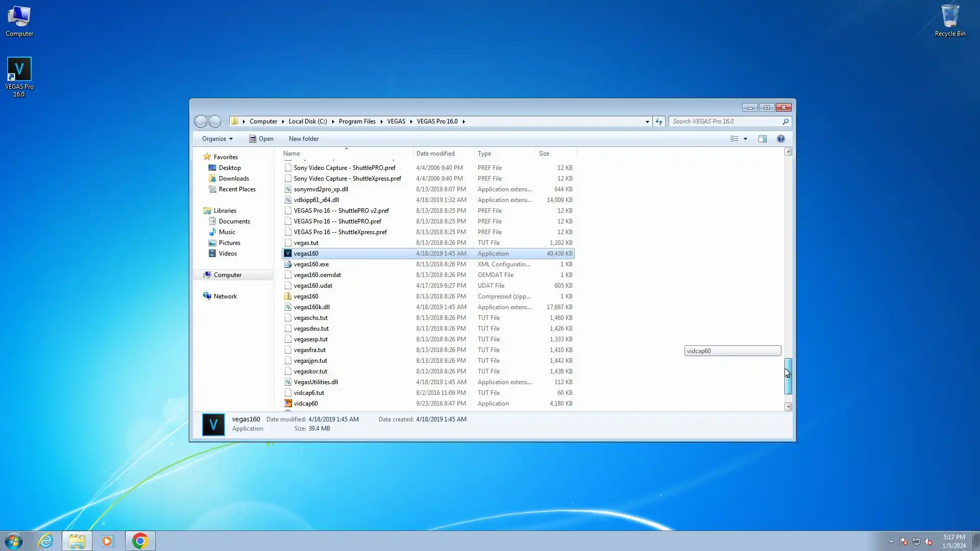Click the New folder button
The height and width of the screenshot is (551, 980).
[x=303, y=139]
